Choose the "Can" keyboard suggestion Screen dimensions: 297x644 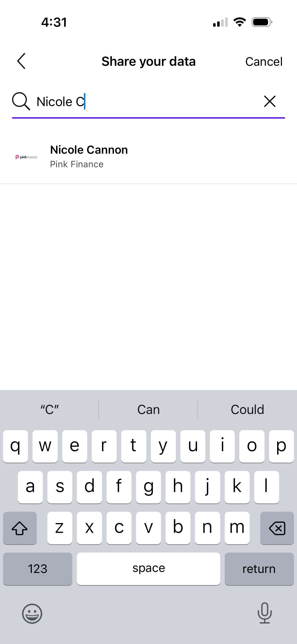tap(148, 409)
